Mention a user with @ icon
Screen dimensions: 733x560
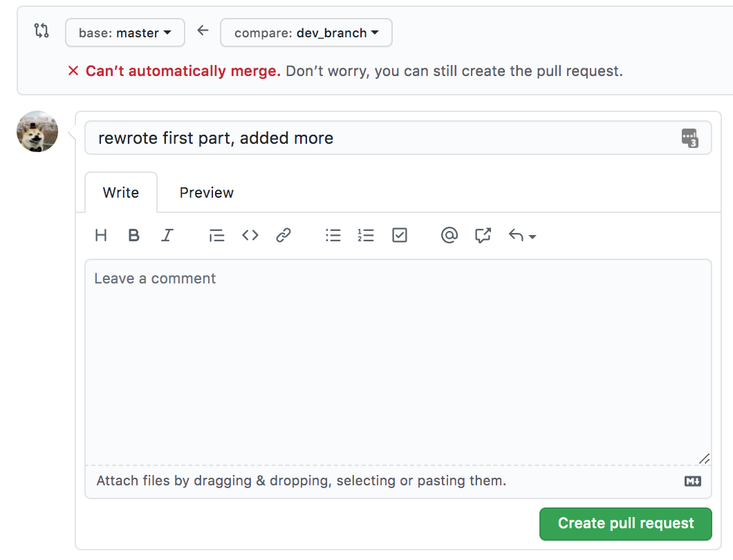[x=449, y=236]
